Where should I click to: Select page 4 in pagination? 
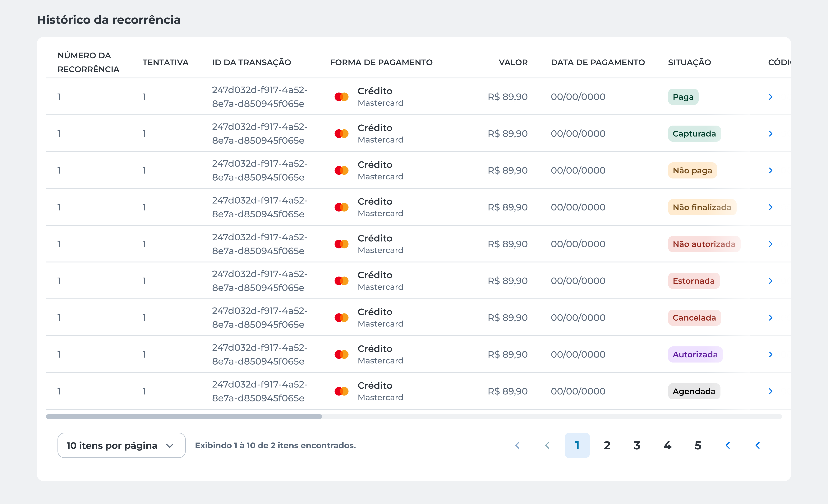pos(667,445)
